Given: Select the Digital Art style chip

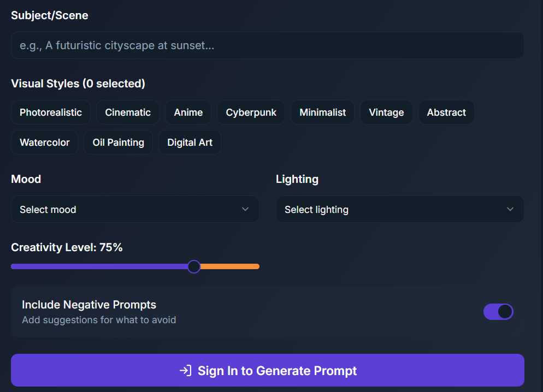Looking at the screenshot, I should point(190,142).
